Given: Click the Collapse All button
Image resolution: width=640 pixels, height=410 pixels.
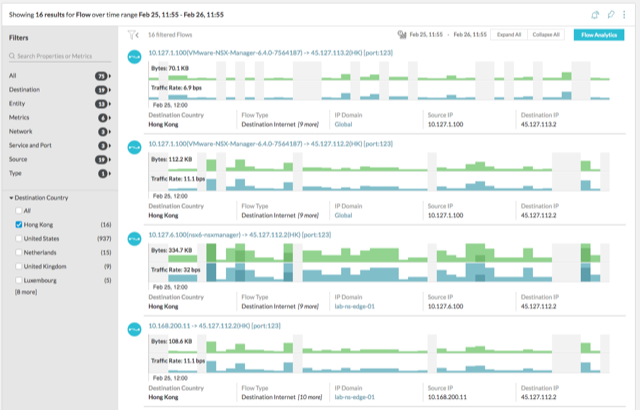Looking at the screenshot, I should click(546, 35).
